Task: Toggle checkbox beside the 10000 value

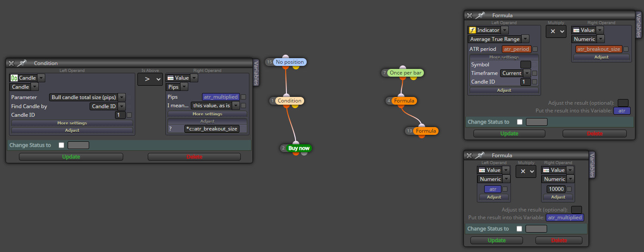Action: click(569, 189)
